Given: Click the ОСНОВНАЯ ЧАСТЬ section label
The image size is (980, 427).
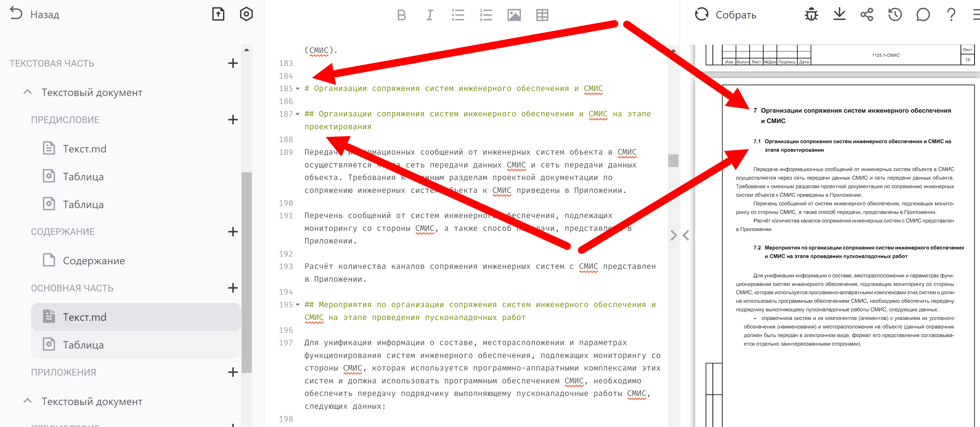Looking at the screenshot, I should [x=72, y=288].
